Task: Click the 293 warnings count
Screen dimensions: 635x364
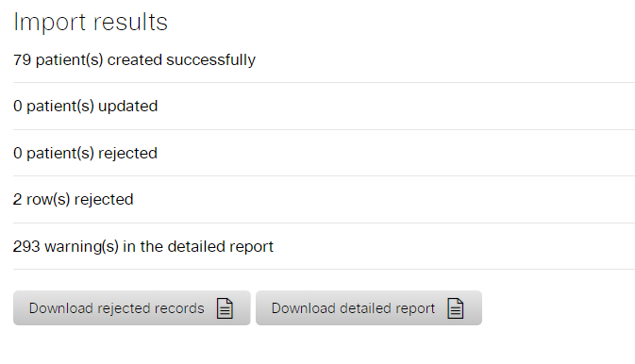Action: pyautogui.click(x=26, y=246)
